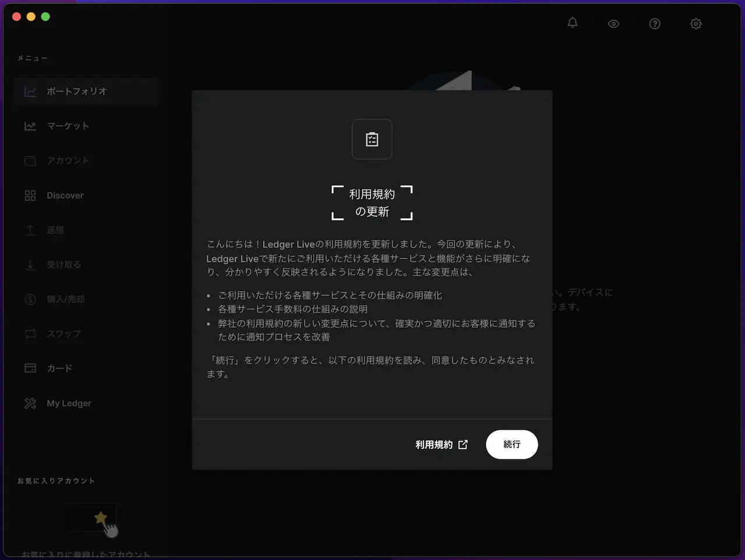
Task: Click the card icon in sidebar
Action: [x=30, y=368]
